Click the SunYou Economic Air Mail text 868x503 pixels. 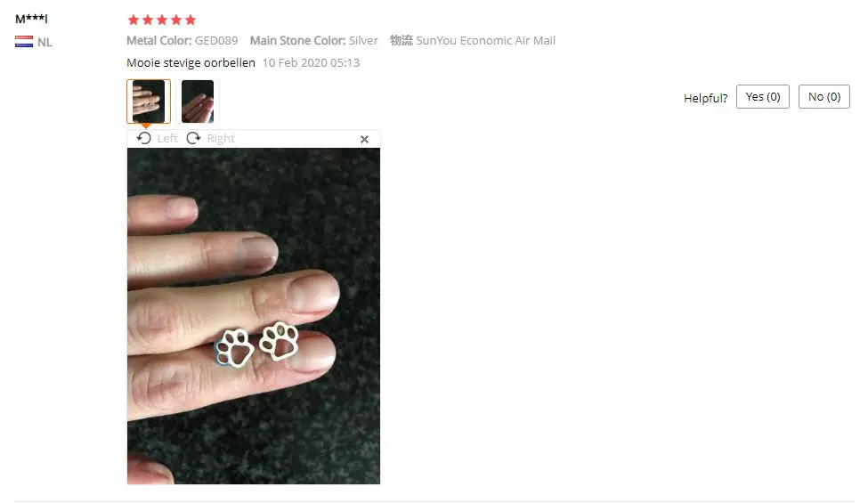(485, 40)
